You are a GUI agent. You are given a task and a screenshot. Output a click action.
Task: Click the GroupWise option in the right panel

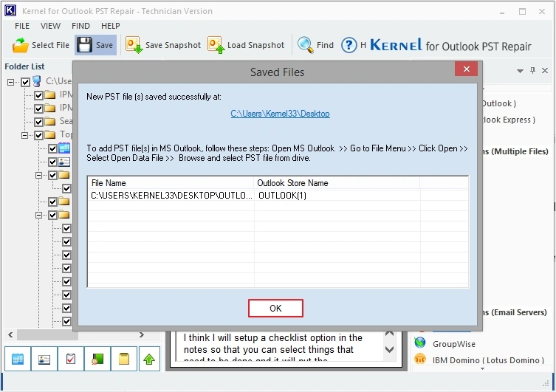click(453, 344)
